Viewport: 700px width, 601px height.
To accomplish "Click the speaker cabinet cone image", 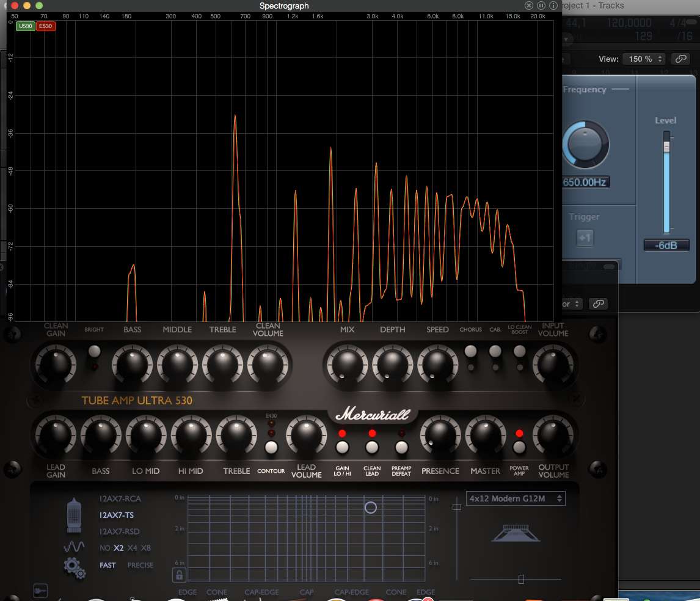I will [516, 533].
